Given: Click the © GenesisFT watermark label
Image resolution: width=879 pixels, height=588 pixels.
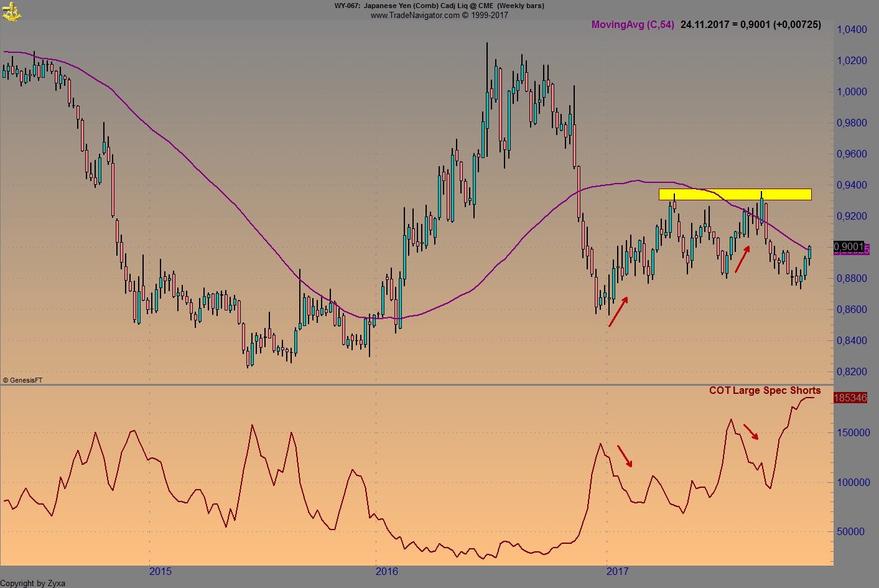Looking at the screenshot, I should [23, 379].
